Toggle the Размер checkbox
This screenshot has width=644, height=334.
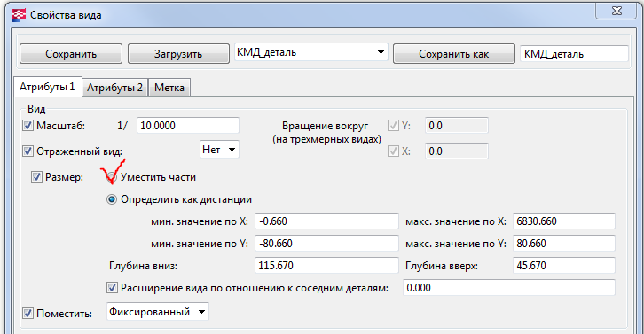click(36, 177)
